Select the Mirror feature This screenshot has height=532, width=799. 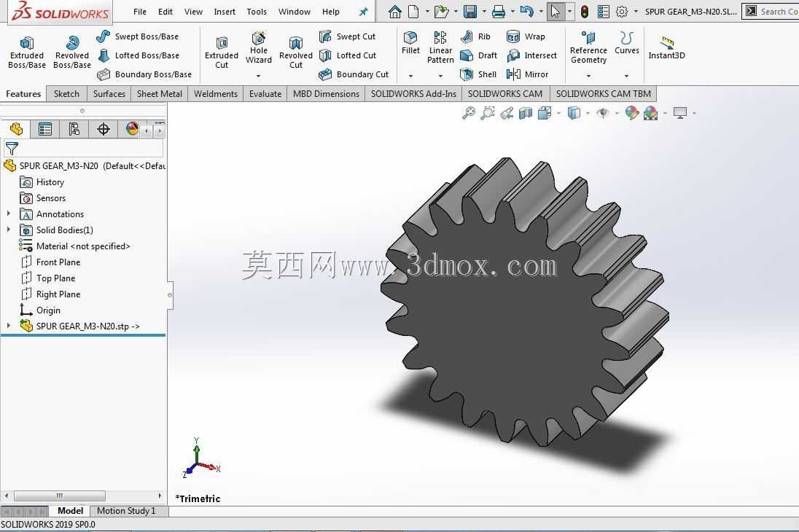pos(527,74)
